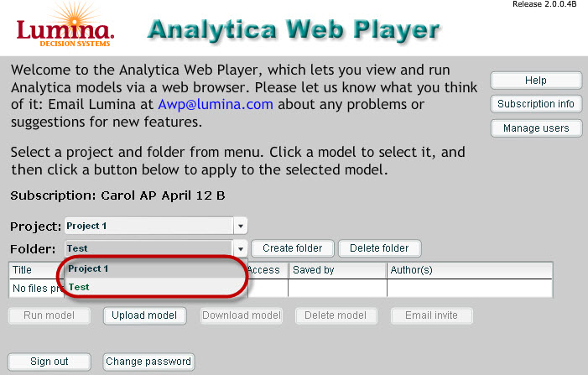Viewport: 588px width, 375px height.
Task: Sign out of the web player
Action: point(49,362)
